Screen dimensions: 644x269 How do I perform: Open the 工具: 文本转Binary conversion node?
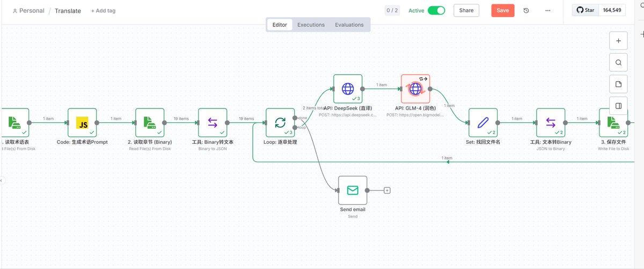pos(551,122)
